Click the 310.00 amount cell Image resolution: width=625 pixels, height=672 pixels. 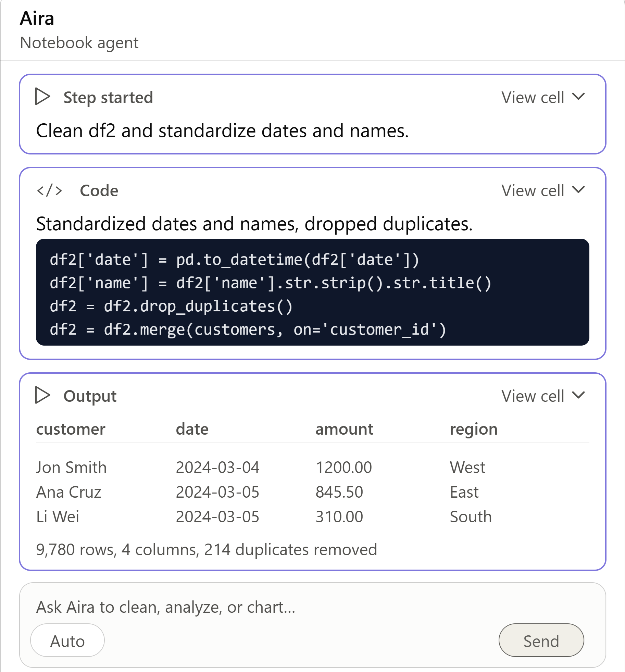pos(339,517)
